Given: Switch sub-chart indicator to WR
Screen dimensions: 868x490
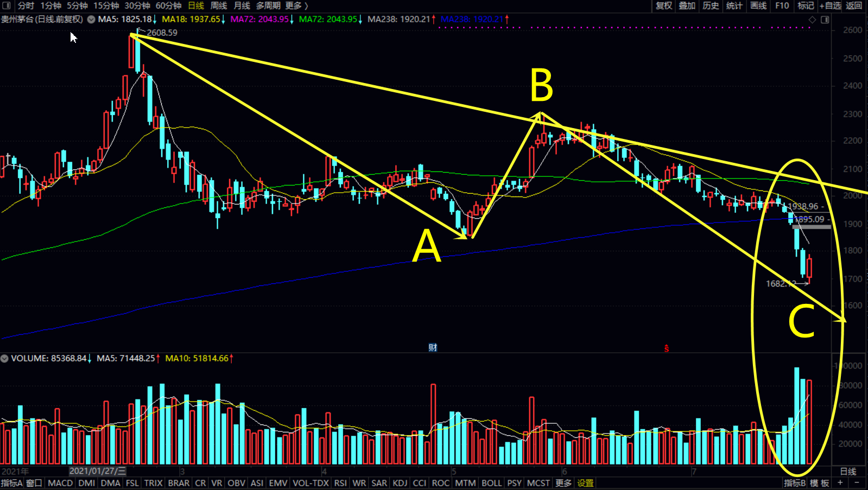Looking at the screenshot, I should (359, 483).
